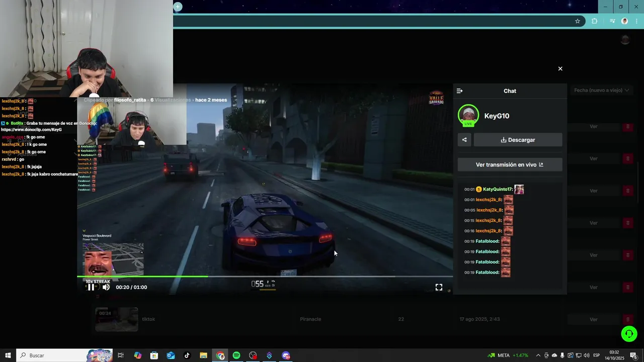
Task: Click the date 17 ago 2025, 2:43
Action: point(479,319)
